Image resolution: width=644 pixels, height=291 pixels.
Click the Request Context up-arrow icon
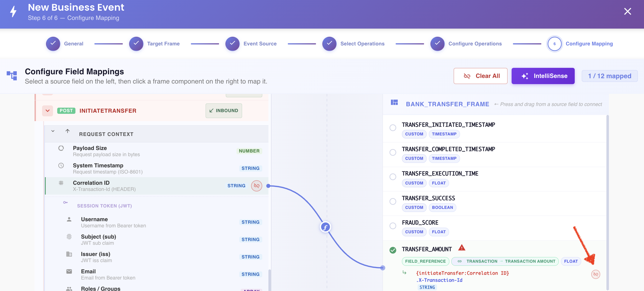click(x=67, y=131)
